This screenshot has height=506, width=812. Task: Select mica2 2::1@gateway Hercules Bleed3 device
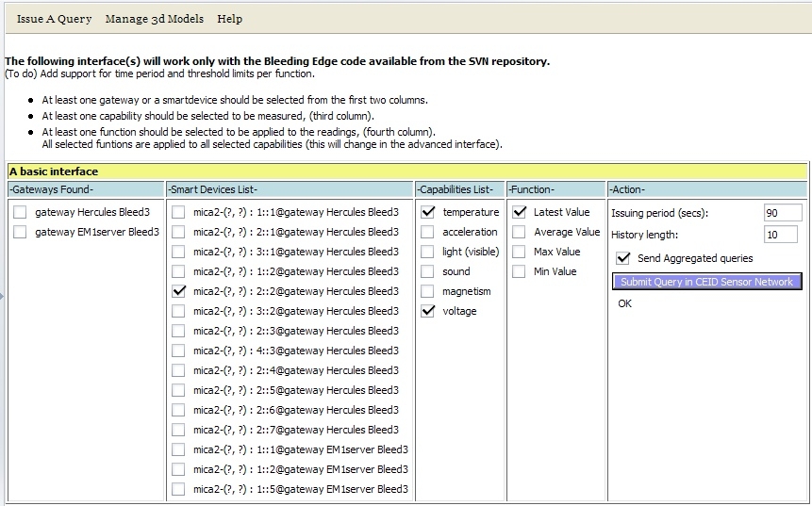(178, 232)
